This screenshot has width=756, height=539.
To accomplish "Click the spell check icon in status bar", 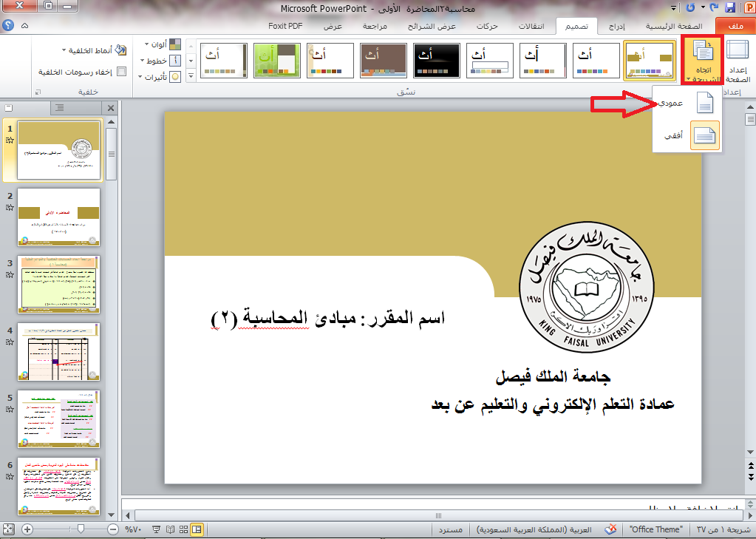I will (x=610, y=529).
